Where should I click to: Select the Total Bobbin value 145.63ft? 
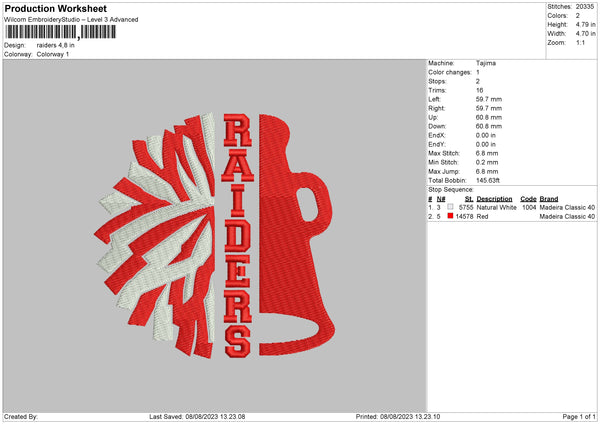(488, 180)
